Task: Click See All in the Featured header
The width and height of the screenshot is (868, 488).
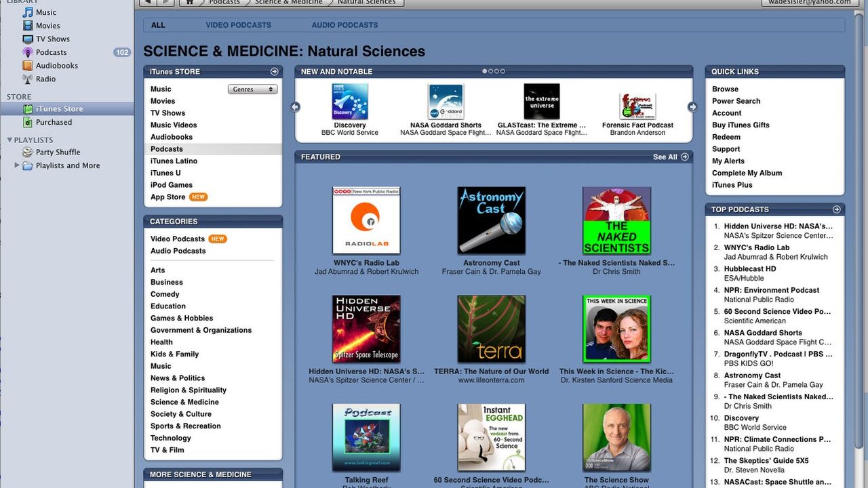Action: 671,157
